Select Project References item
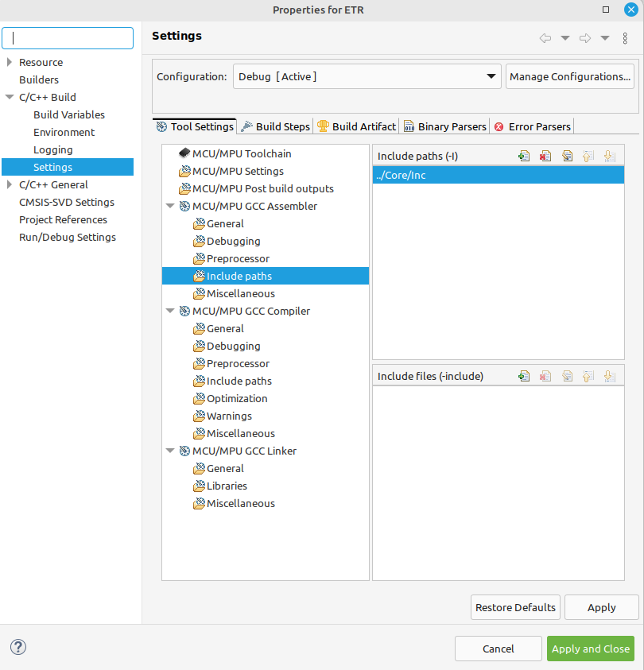This screenshot has width=644, height=670. [x=64, y=219]
